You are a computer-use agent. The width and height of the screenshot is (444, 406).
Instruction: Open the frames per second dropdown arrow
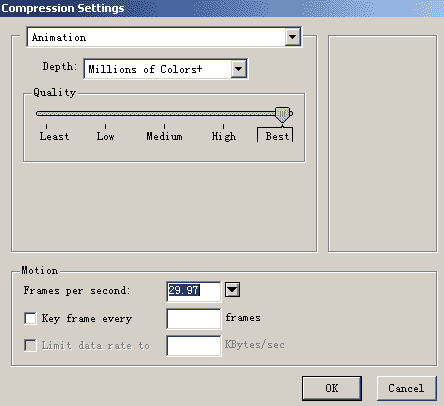pyautogui.click(x=232, y=289)
